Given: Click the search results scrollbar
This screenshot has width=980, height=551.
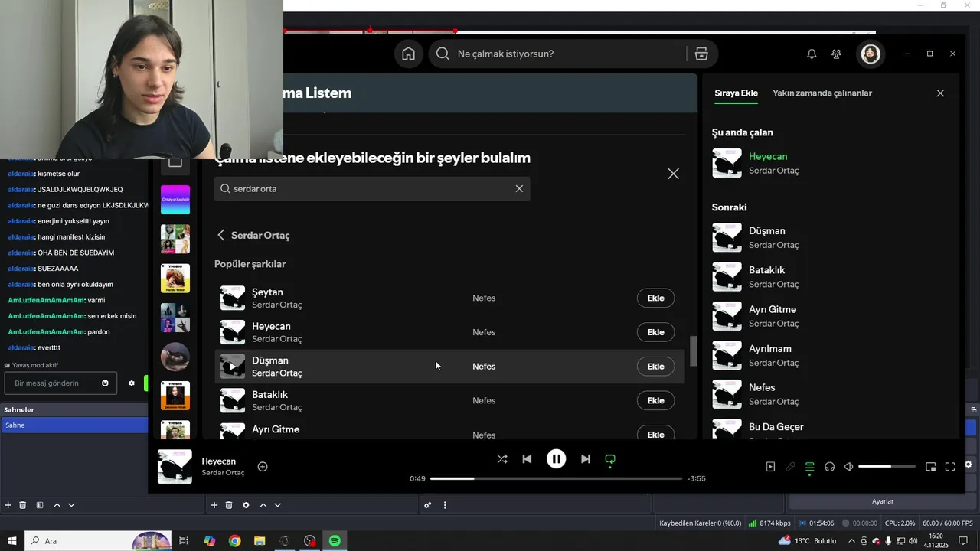Looking at the screenshot, I should (x=694, y=350).
